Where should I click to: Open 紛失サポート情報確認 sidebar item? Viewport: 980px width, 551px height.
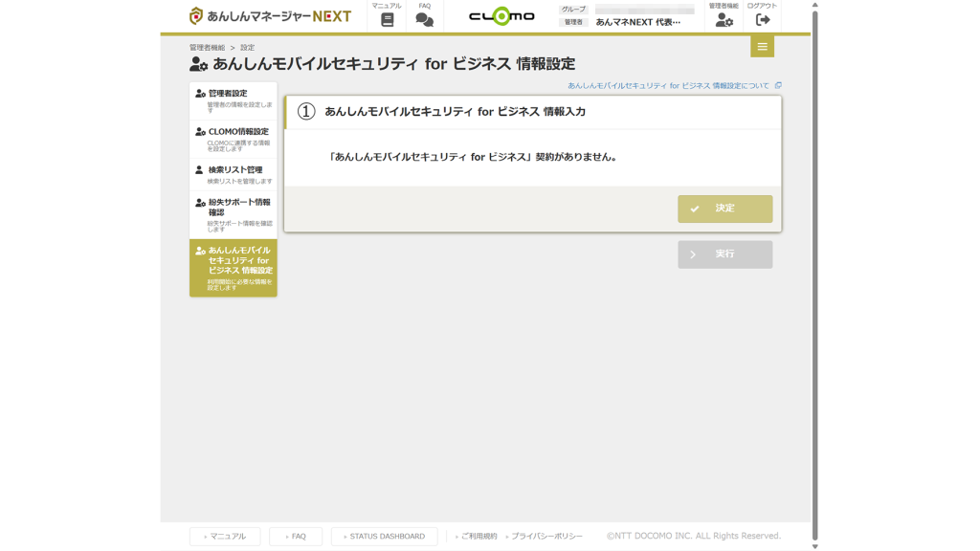(234, 215)
